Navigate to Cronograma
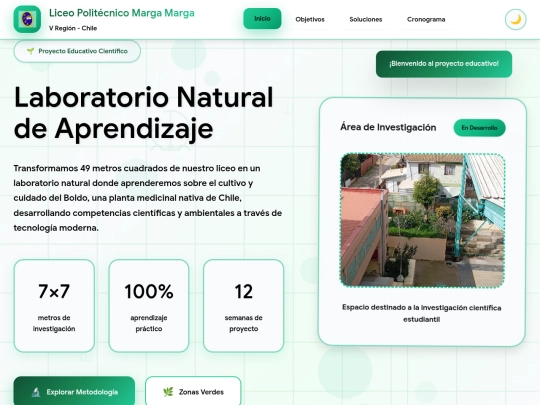The image size is (540, 405). 426,19
